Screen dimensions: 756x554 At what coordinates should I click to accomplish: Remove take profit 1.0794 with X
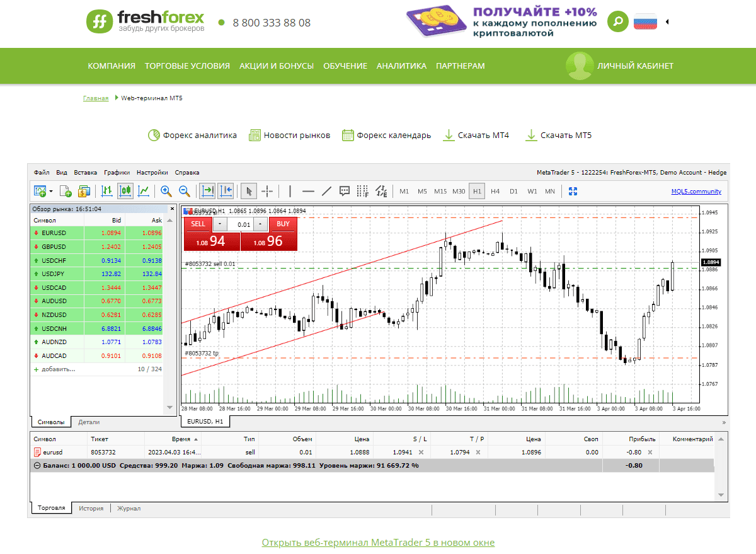coord(478,452)
